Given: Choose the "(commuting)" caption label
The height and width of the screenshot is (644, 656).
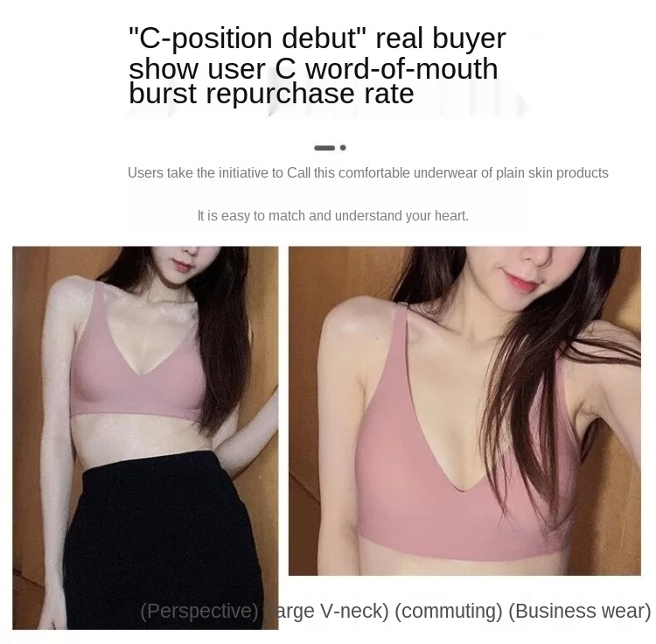Looking at the screenshot, I should (449, 611).
